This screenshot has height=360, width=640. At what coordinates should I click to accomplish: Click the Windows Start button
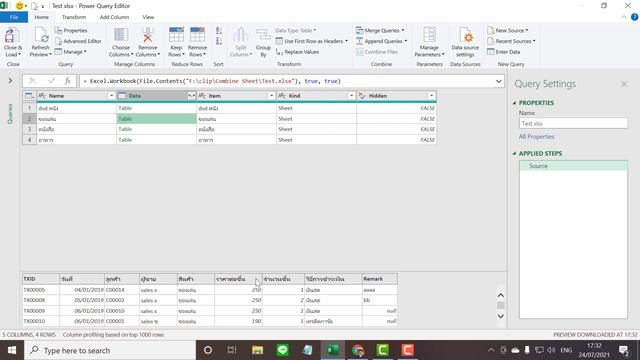coord(12,350)
